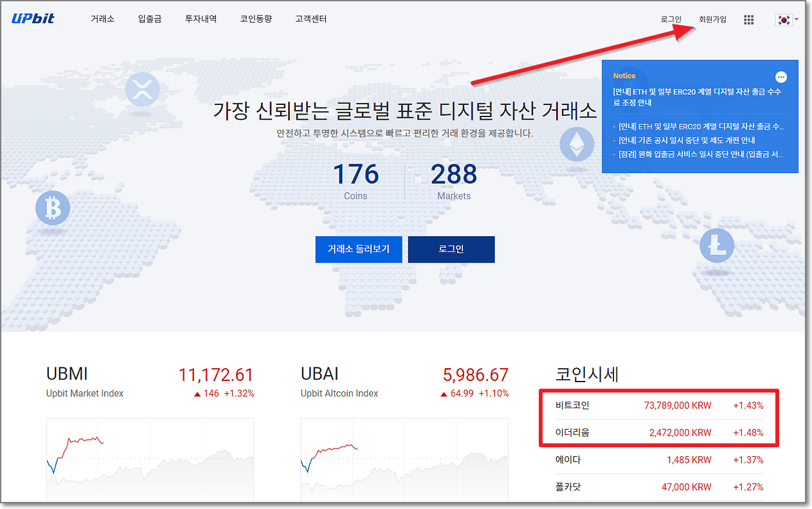
Task: Click the Ripple XRP coin icon
Action: [x=142, y=89]
